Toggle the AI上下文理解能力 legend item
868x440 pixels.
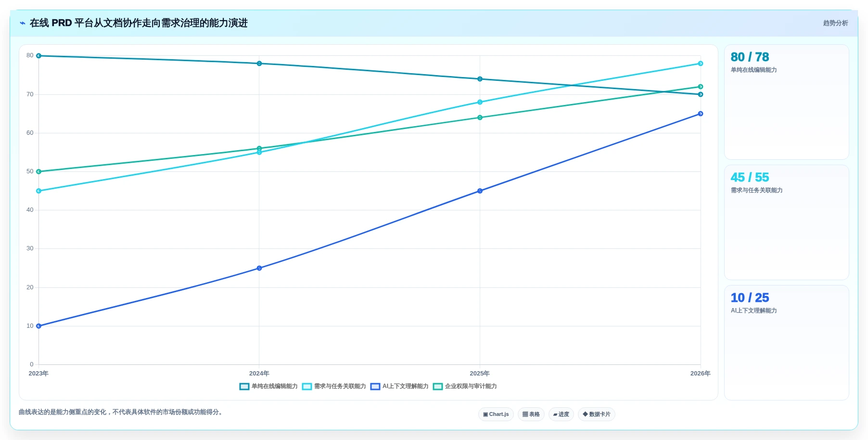(x=399, y=387)
